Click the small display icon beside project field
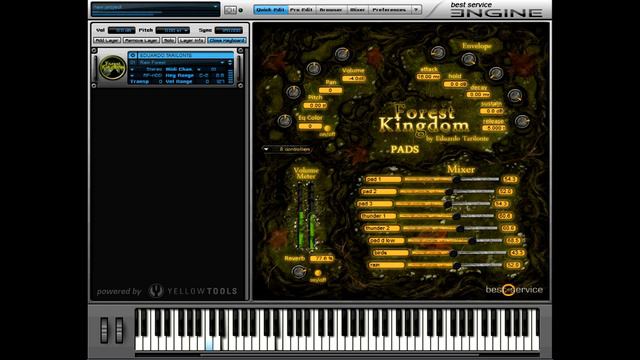Screen dimensions: 640x360 click(230, 10)
